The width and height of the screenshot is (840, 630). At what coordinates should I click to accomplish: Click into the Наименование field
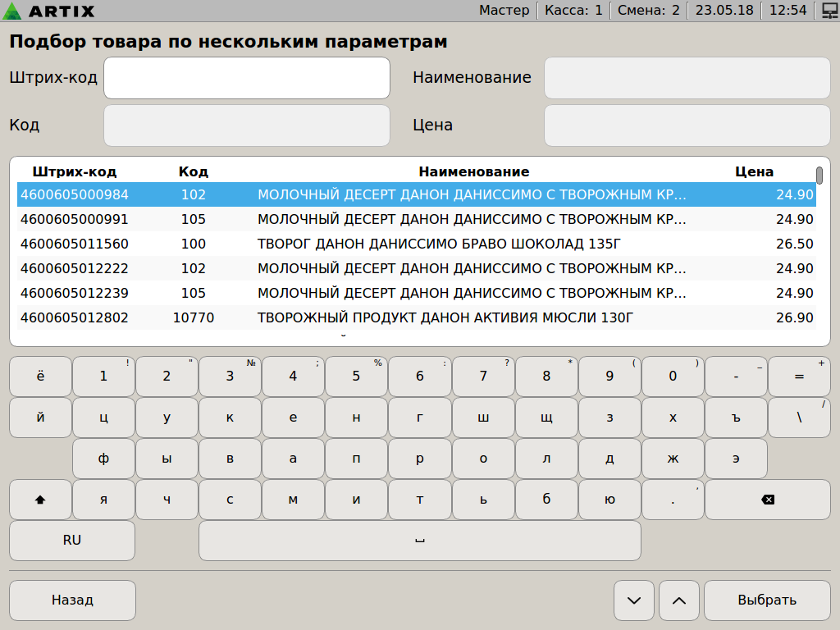pos(687,78)
